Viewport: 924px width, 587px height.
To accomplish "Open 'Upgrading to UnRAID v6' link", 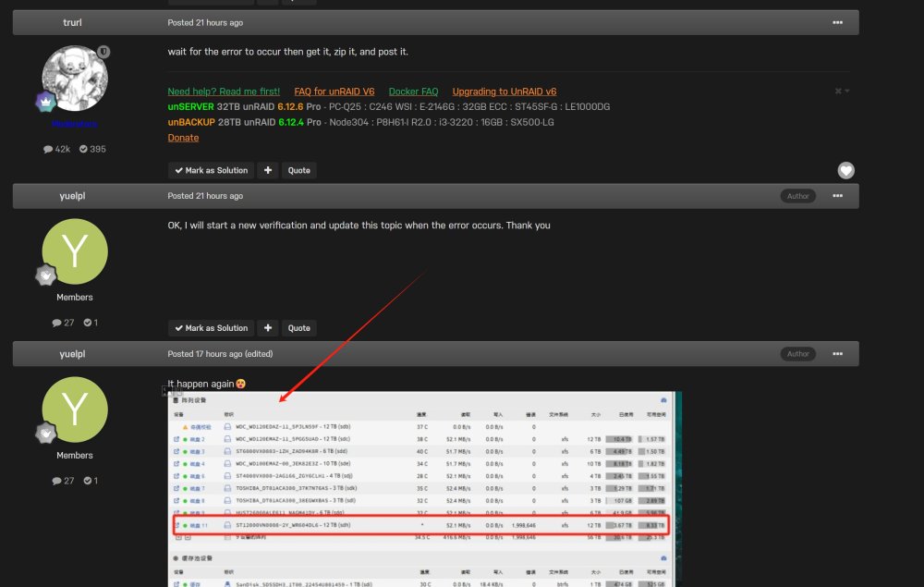I will (504, 92).
